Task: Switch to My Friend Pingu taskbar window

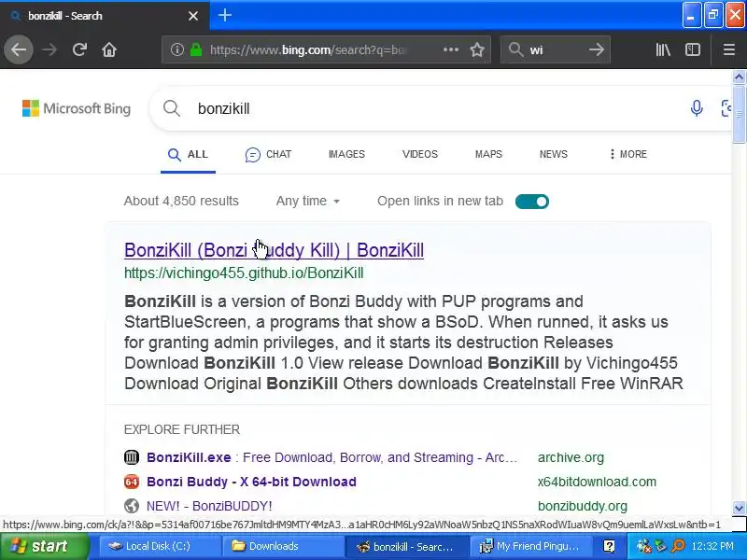Action: [529, 546]
